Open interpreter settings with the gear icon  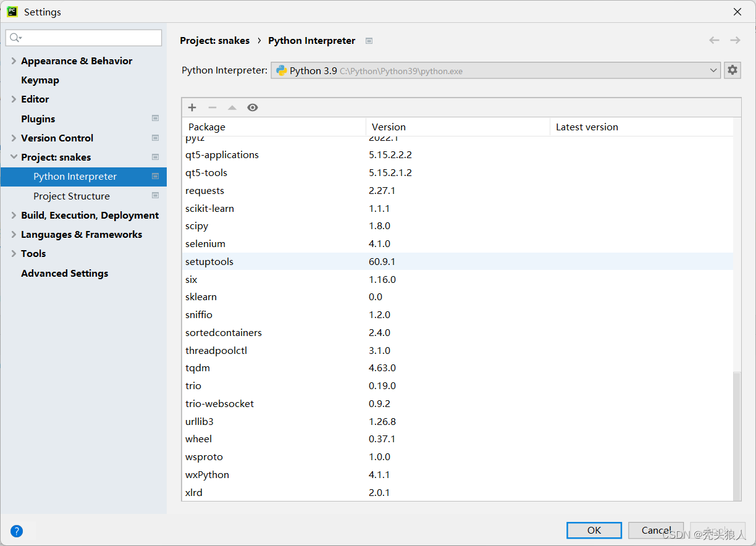(x=733, y=70)
